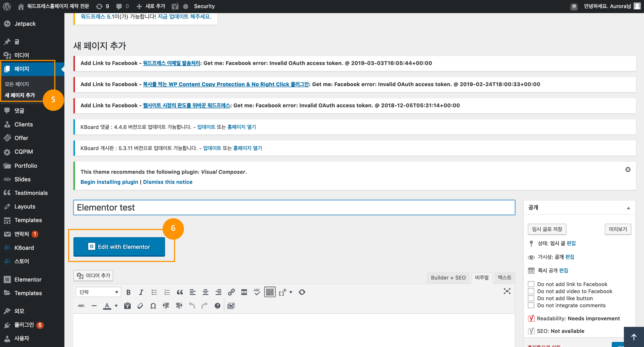
Task: Click the text color swatch button
Action: [x=107, y=306]
